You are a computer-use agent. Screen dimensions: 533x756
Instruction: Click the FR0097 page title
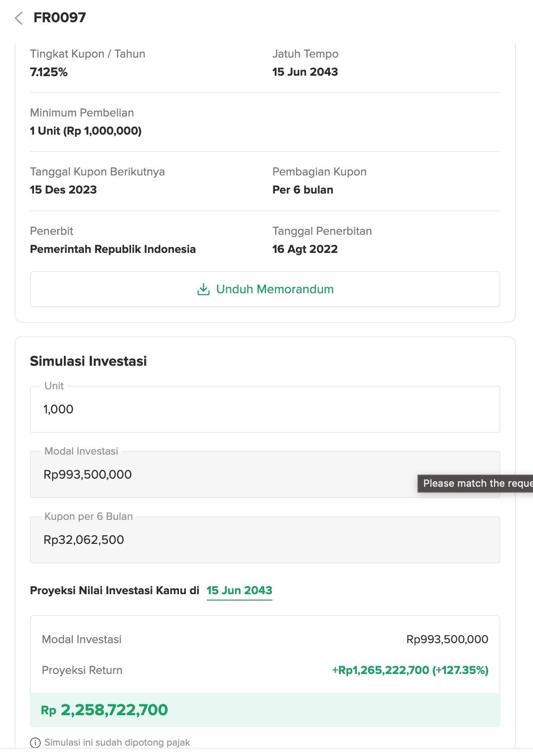coord(60,18)
